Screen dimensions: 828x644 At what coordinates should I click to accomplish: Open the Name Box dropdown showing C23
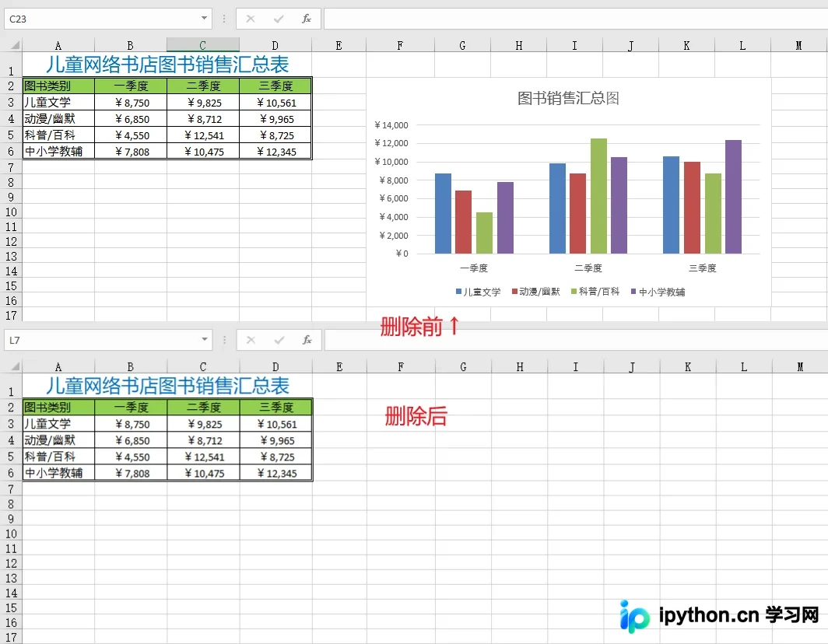coord(205,19)
